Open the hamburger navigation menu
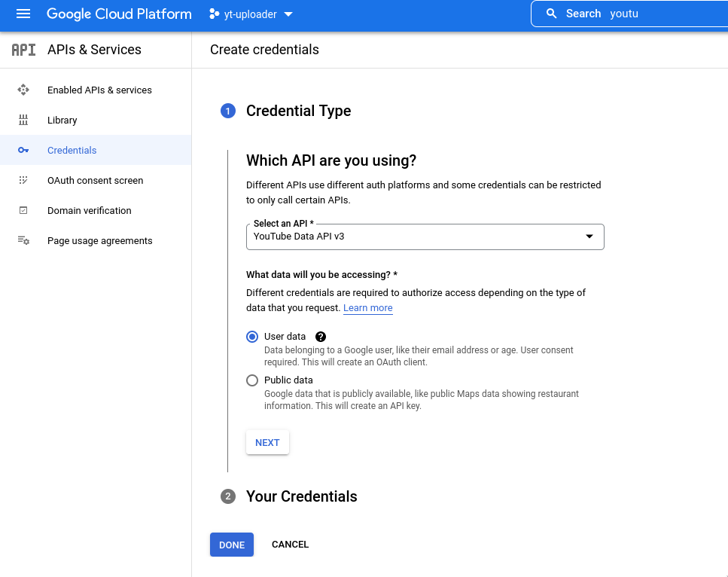The image size is (728, 577). [23, 14]
